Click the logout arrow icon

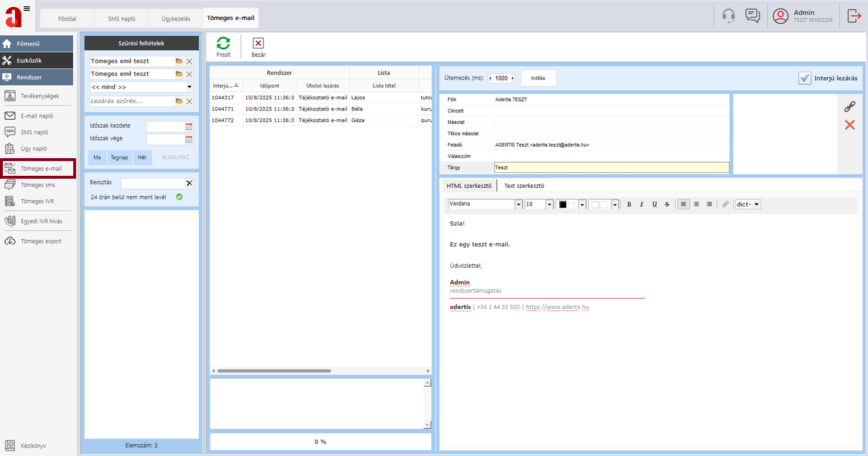point(854,16)
